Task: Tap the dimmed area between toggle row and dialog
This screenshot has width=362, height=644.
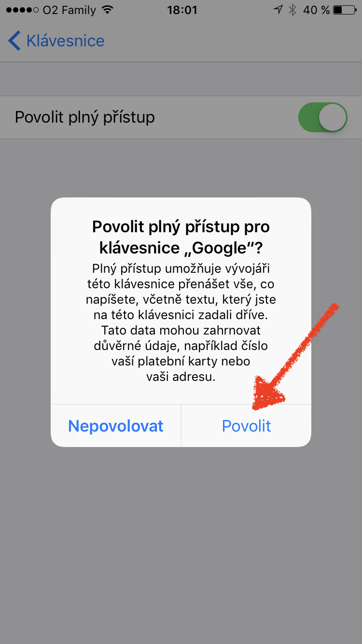Action: coord(181,168)
